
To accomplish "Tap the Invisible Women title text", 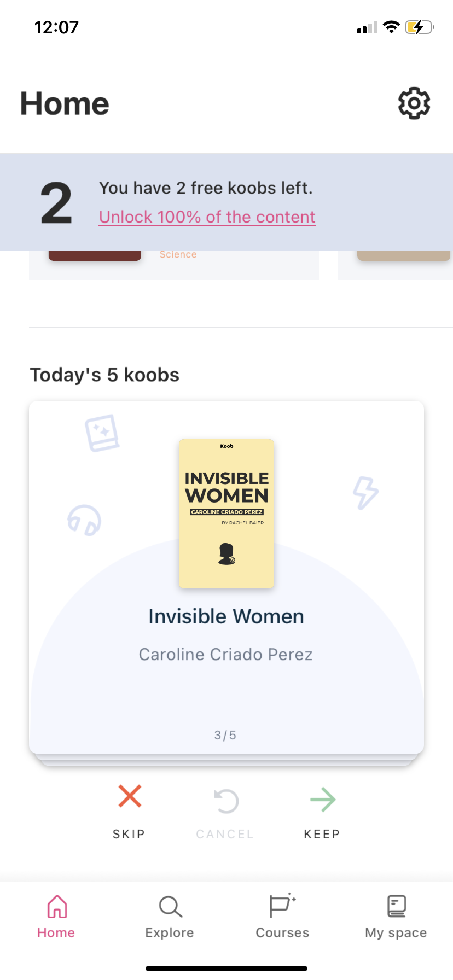I will coord(226,616).
